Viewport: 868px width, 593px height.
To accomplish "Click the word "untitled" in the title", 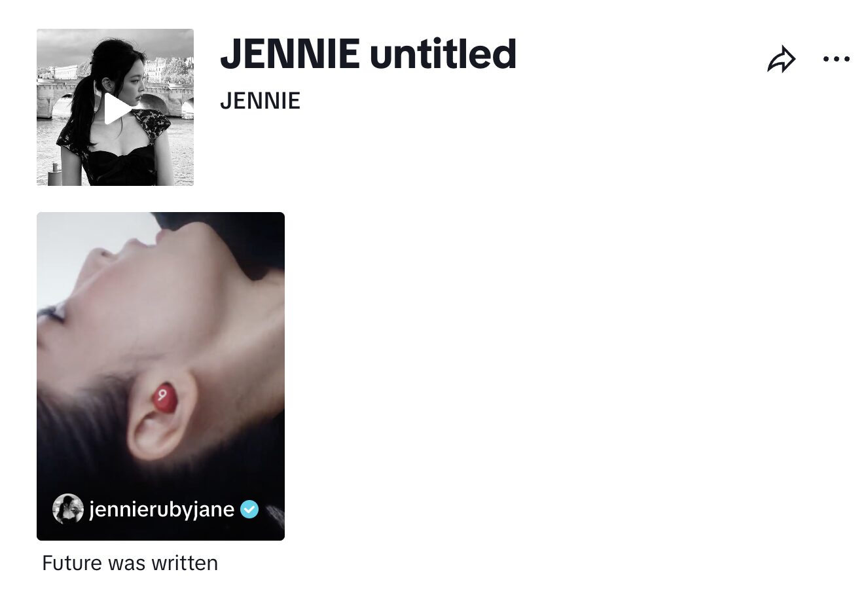I will point(443,54).
